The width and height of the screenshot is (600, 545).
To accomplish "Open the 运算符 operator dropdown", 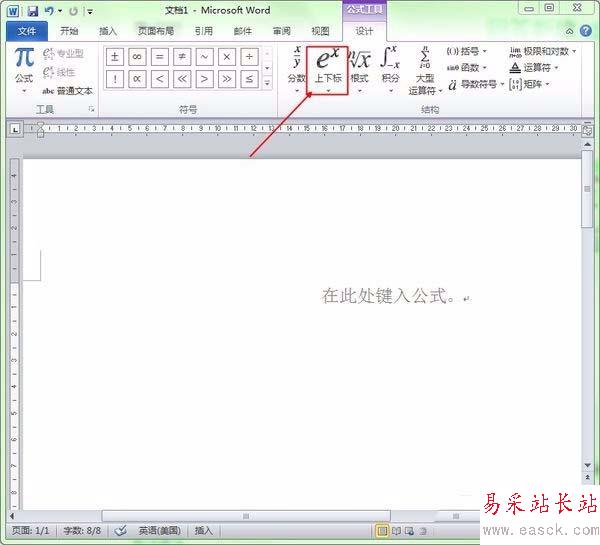I will [x=534, y=68].
